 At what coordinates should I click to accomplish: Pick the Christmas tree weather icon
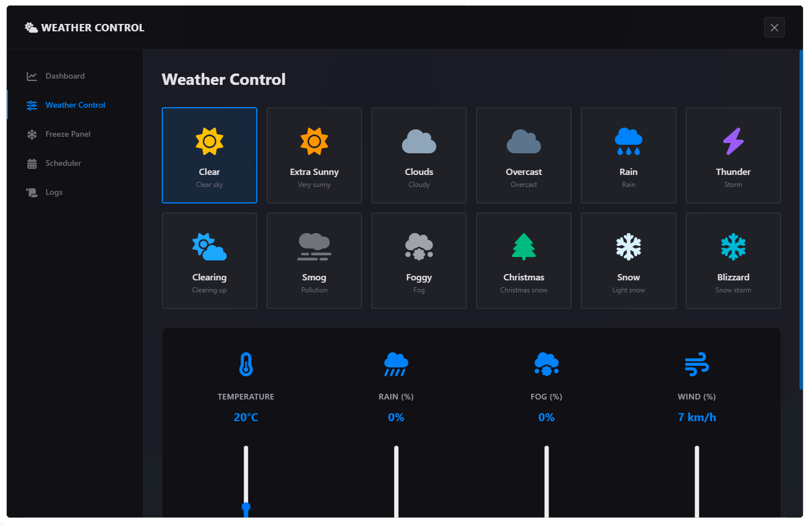point(523,247)
